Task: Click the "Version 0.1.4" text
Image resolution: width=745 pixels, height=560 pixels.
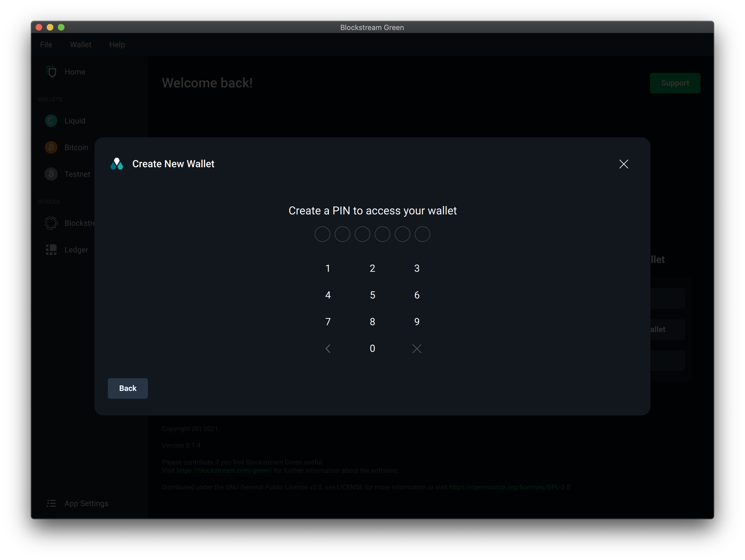Action: tap(181, 445)
